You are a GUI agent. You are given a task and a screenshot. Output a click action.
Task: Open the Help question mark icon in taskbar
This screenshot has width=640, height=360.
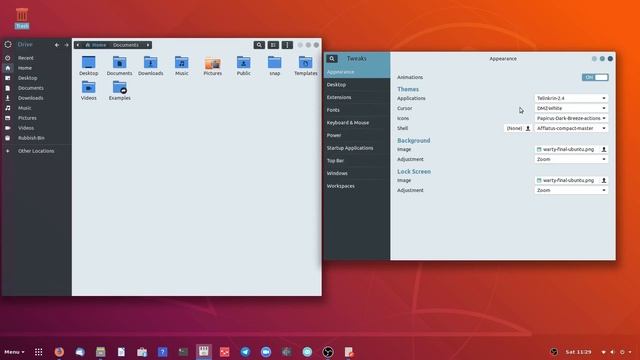pyautogui.click(x=162, y=352)
